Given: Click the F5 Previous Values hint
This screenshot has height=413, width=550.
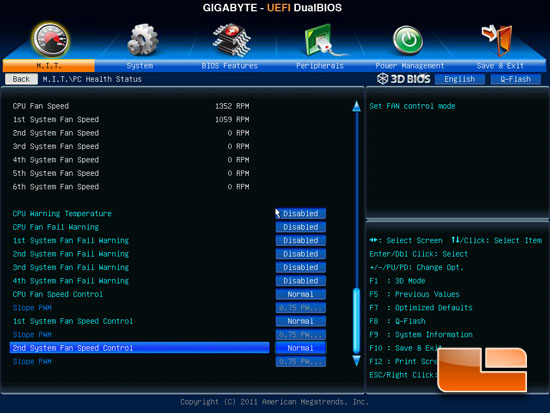Looking at the screenshot, I should point(415,294).
